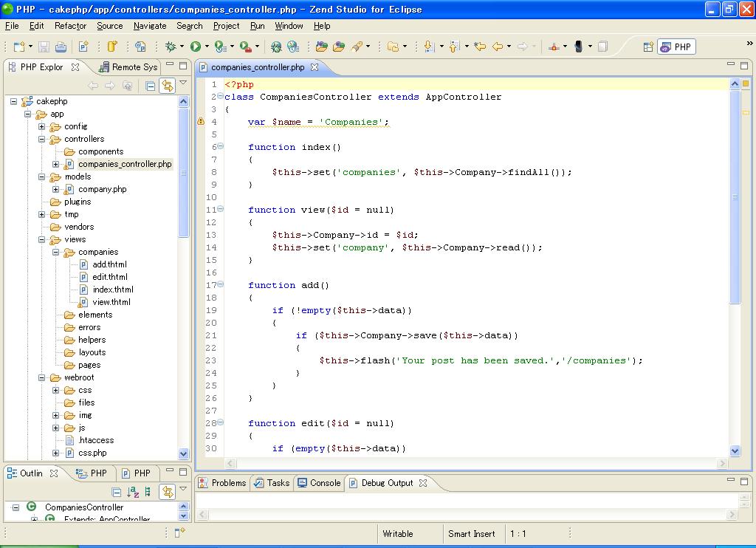The width and height of the screenshot is (756, 548).
Task: Open the File menu
Action: [x=12, y=26]
